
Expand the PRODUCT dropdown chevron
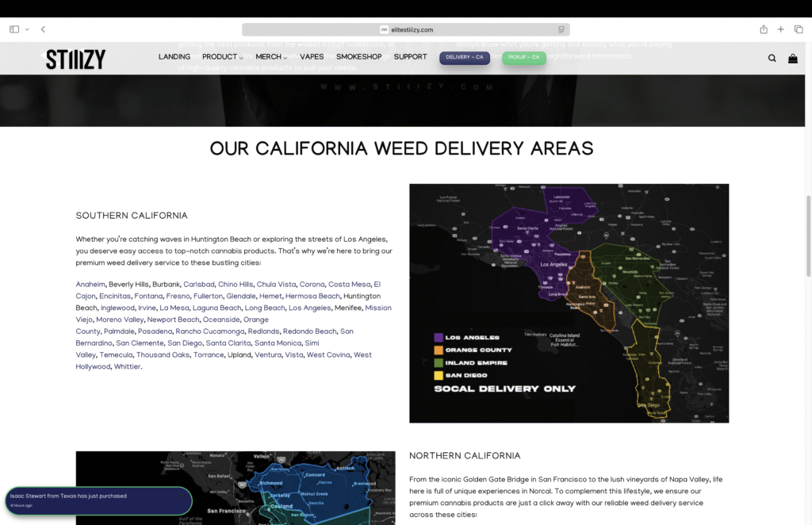[x=241, y=57]
